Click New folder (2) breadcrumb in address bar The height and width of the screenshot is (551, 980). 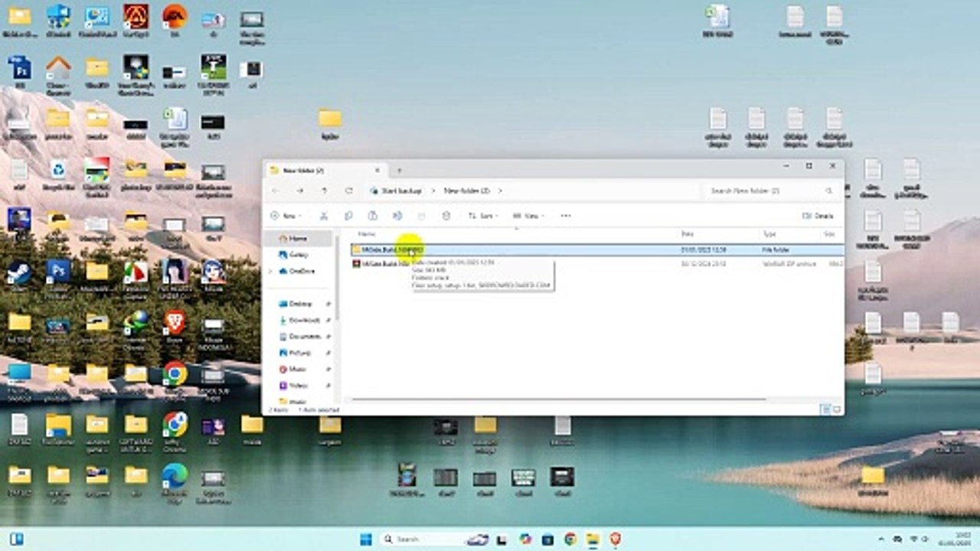click(x=467, y=191)
